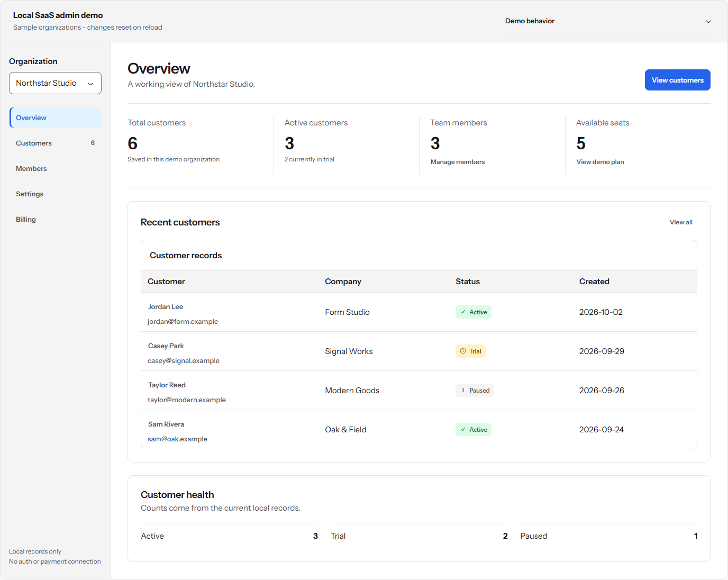Click the clock icon in Casey Park's Trial badge

463,351
